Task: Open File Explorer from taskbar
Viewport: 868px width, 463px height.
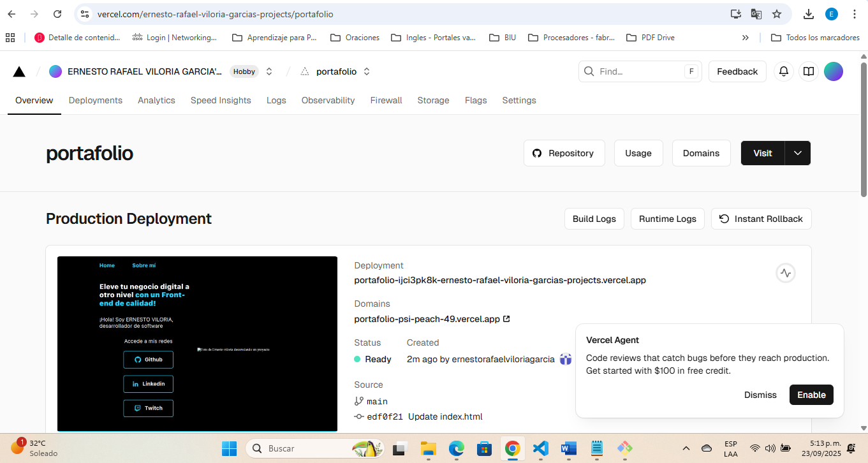Action: [428, 448]
